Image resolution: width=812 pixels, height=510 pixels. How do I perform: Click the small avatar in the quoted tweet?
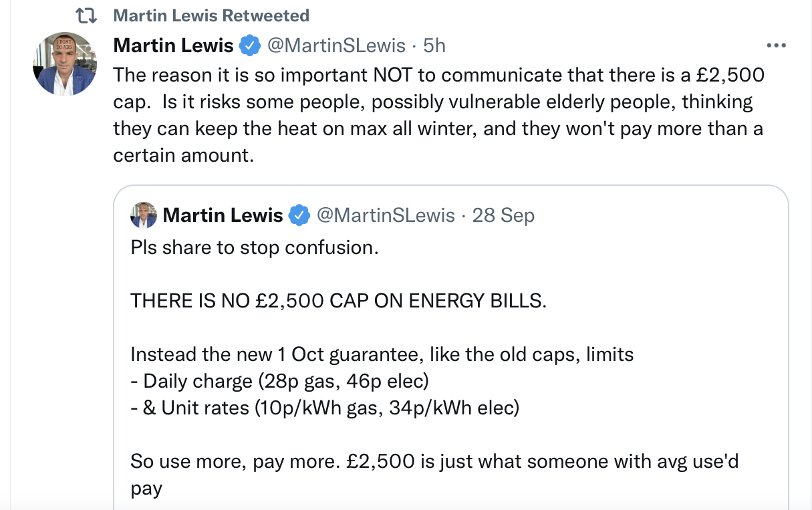pyautogui.click(x=144, y=215)
